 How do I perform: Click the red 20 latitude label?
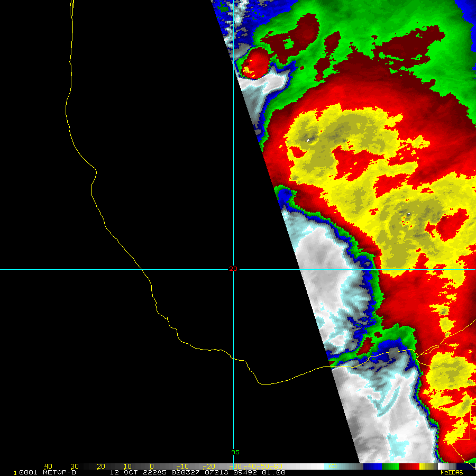point(233,269)
